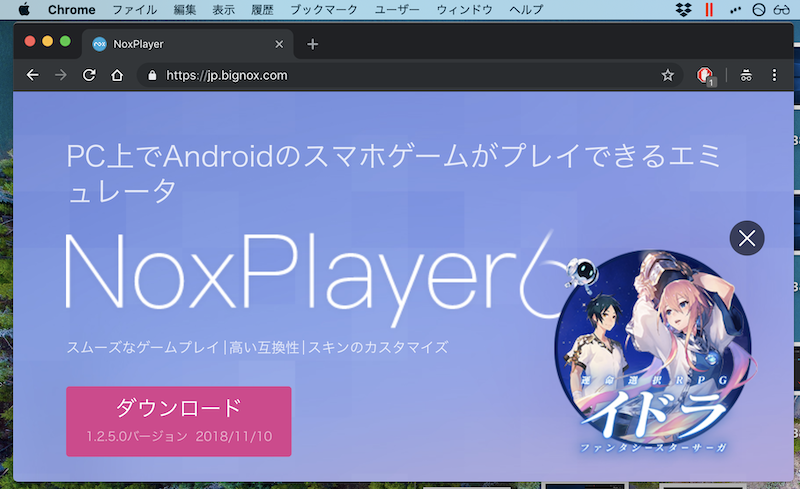Open the ユーザー menu
Viewport: 800px width, 489px height.
click(x=397, y=10)
